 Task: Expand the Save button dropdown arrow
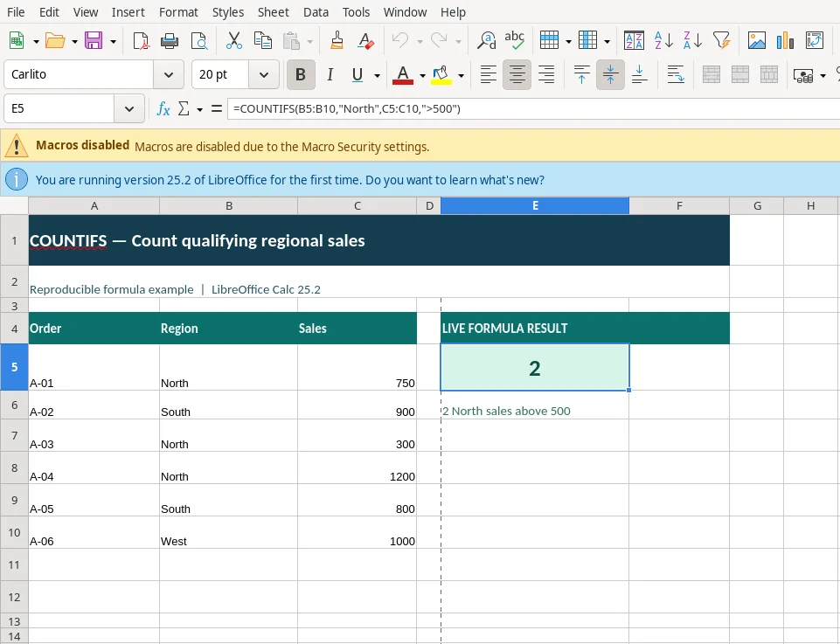113,41
